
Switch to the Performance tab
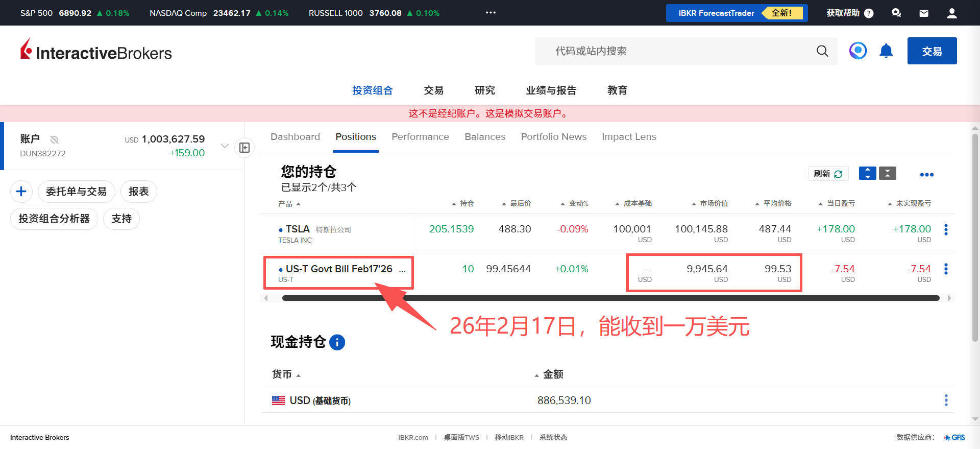420,137
